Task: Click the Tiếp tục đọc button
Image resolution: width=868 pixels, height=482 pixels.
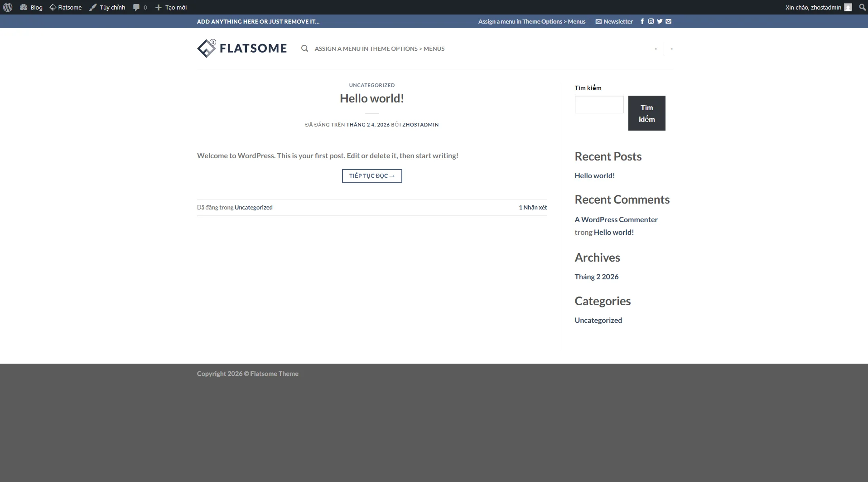Action: coord(372,176)
